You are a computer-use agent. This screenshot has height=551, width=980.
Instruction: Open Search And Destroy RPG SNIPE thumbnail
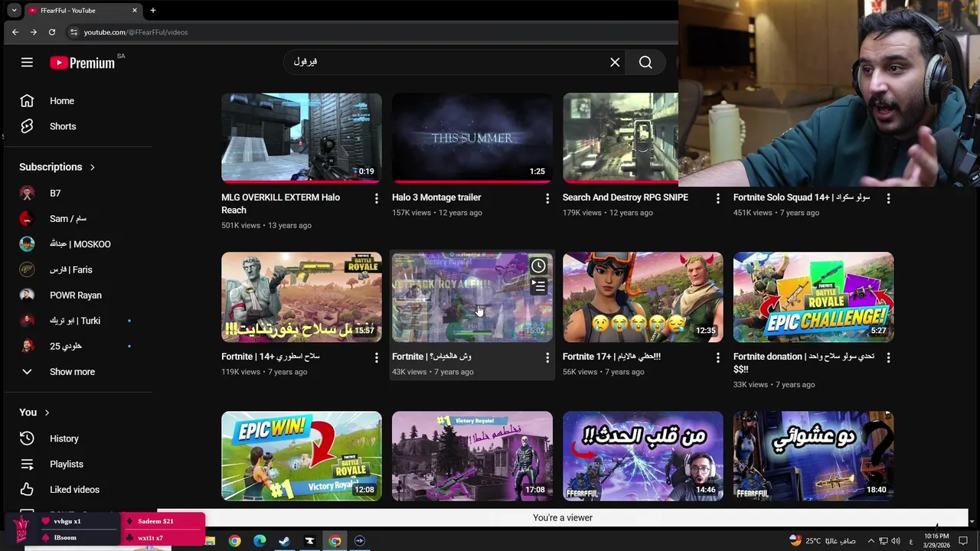(x=620, y=138)
